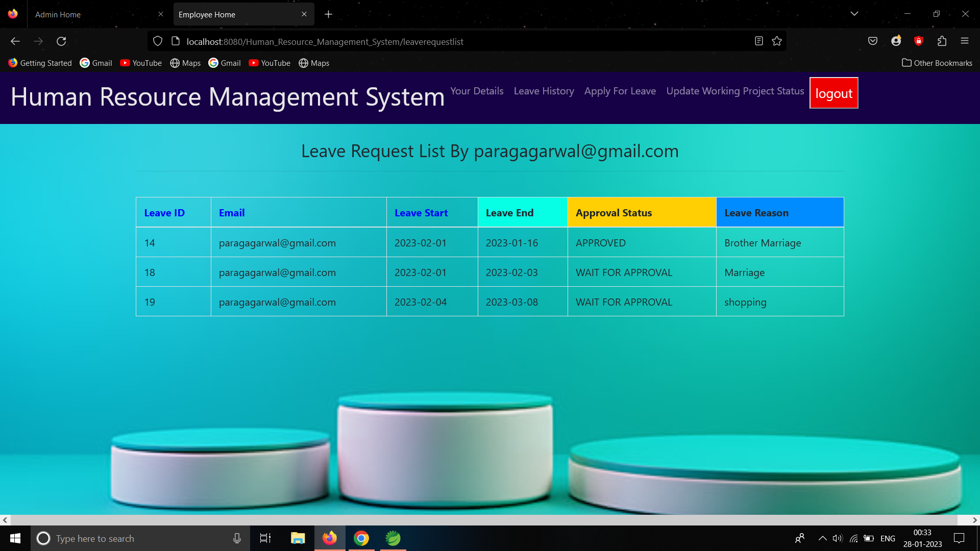This screenshot has width=980, height=551.
Task: Open Firefox hamburger application menu
Action: coord(965,41)
